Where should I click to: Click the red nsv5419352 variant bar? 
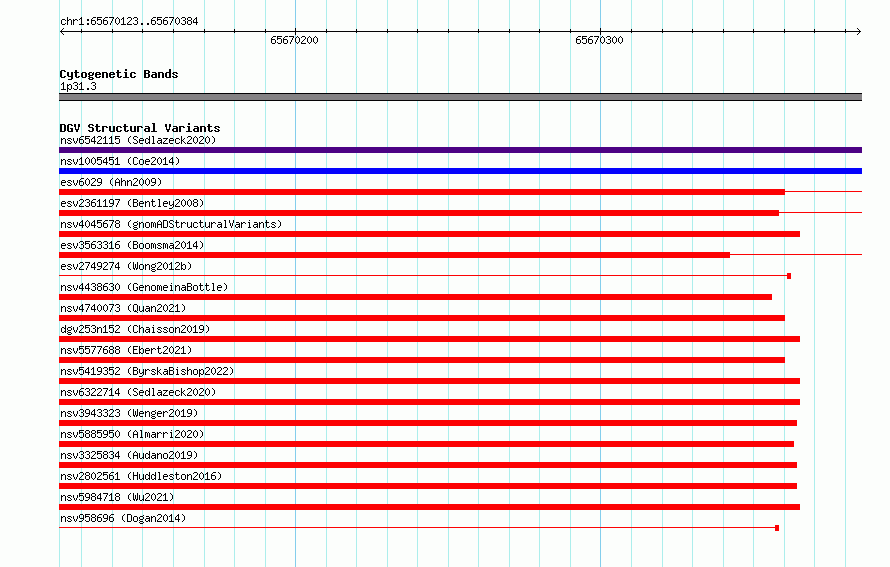point(429,381)
